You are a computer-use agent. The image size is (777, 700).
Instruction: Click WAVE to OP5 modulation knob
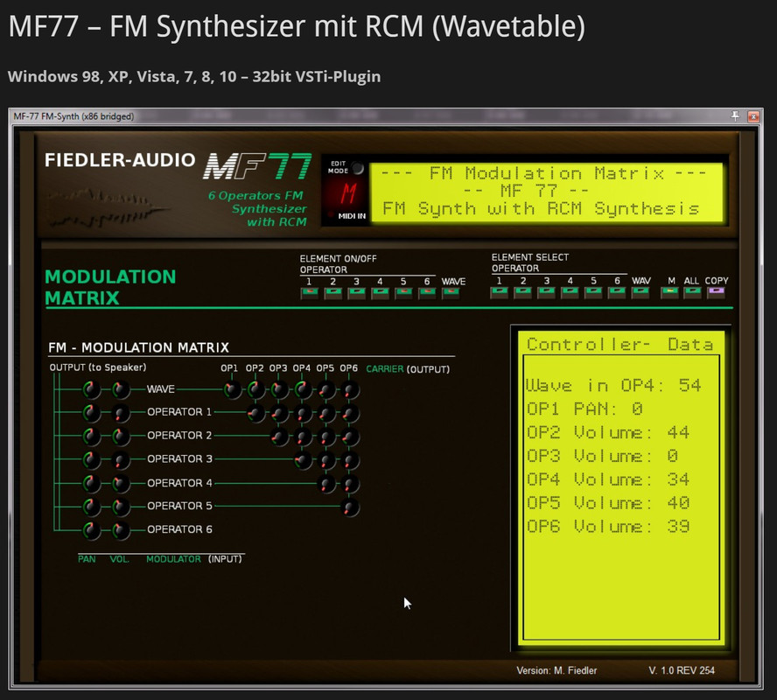[x=326, y=390]
